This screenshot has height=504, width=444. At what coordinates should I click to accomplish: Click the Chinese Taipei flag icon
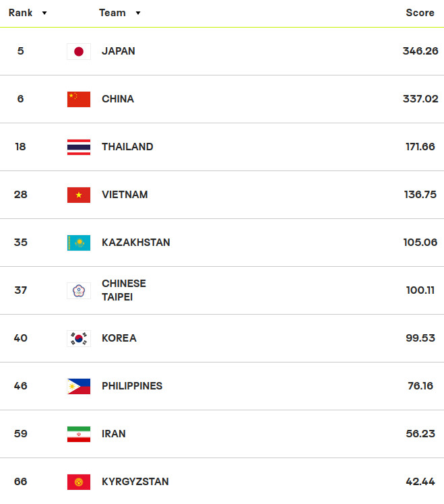pos(79,290)
